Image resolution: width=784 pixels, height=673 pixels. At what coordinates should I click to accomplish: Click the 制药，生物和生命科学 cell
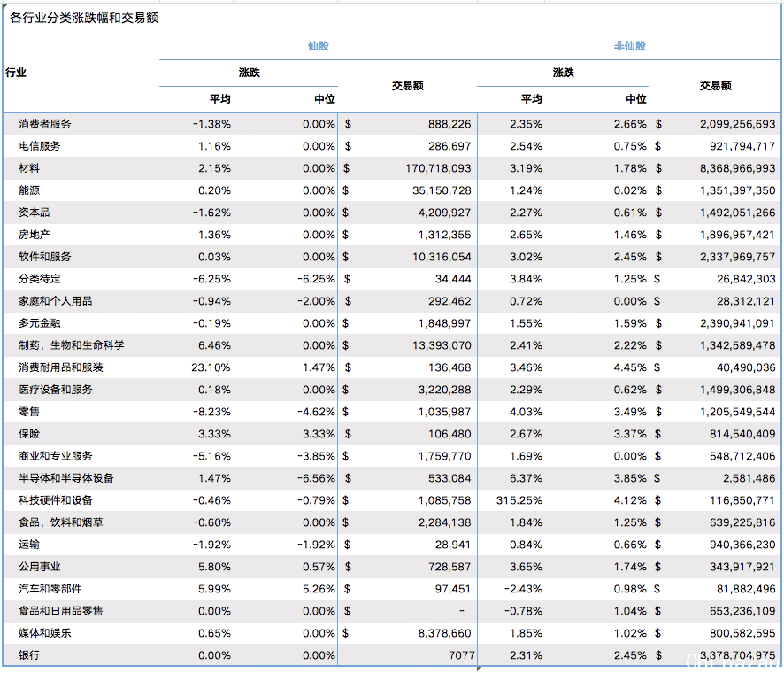click(72, 345)
